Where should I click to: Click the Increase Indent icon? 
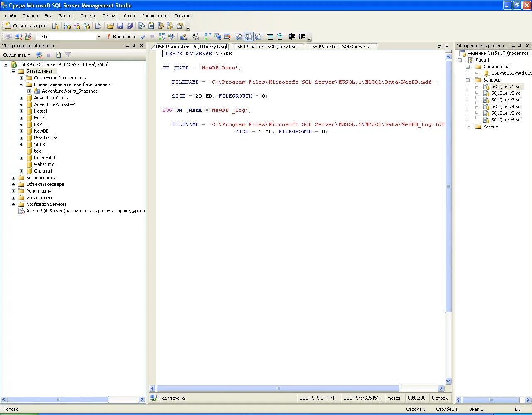[x=302, y=37]
